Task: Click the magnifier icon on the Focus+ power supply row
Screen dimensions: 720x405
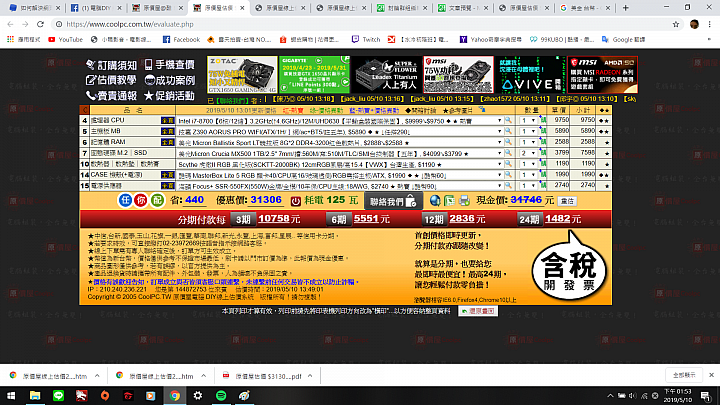Action: tap(508, 186)
